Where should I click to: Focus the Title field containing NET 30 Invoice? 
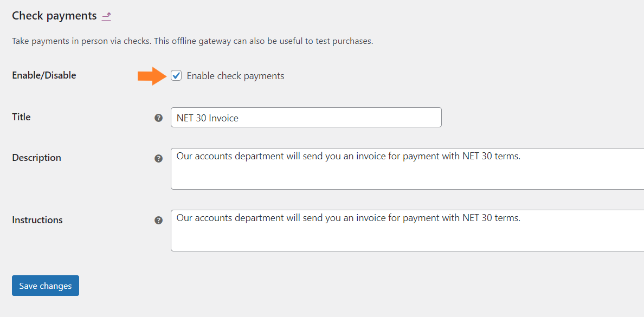[x=306, y=118]
